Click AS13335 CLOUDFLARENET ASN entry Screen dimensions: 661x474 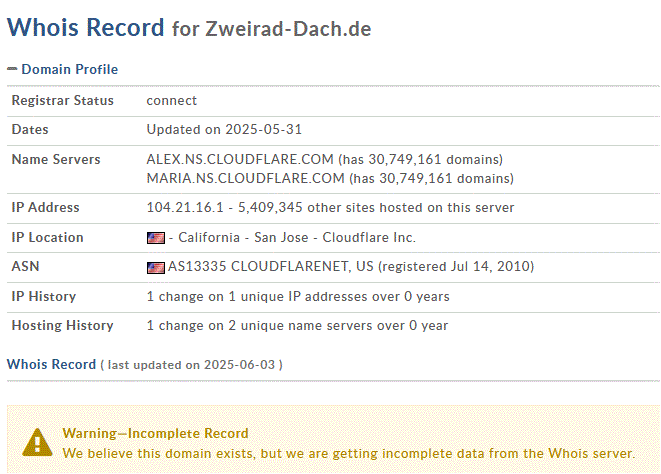coord(271,267)
